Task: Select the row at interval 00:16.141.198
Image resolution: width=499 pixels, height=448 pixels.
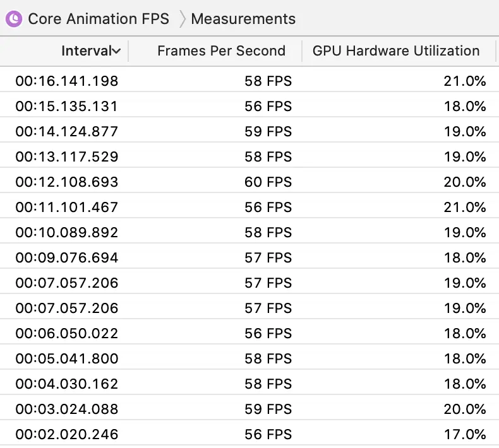Action: (x=67, y=81)
